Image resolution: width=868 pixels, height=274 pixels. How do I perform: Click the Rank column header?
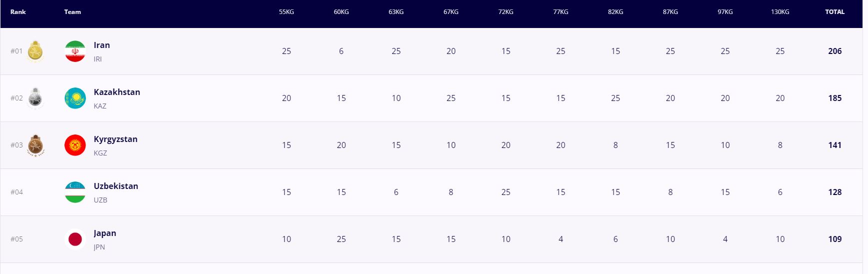tap(18, 12)
